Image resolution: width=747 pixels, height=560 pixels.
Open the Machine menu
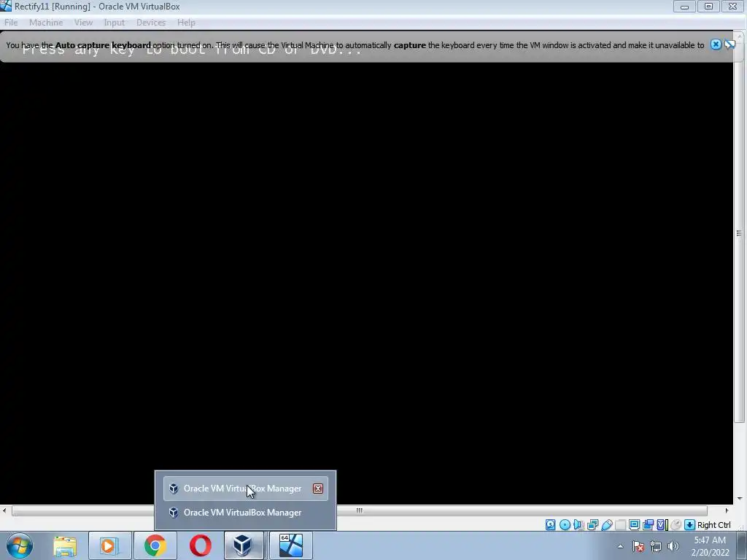(46, 23)
